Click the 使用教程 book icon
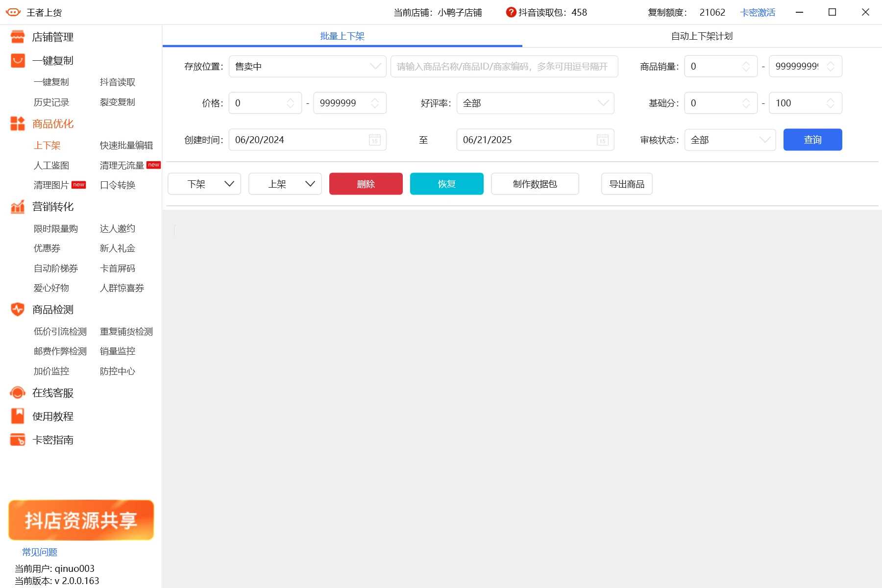Screen dimensions: 882x588 (18, 416)
